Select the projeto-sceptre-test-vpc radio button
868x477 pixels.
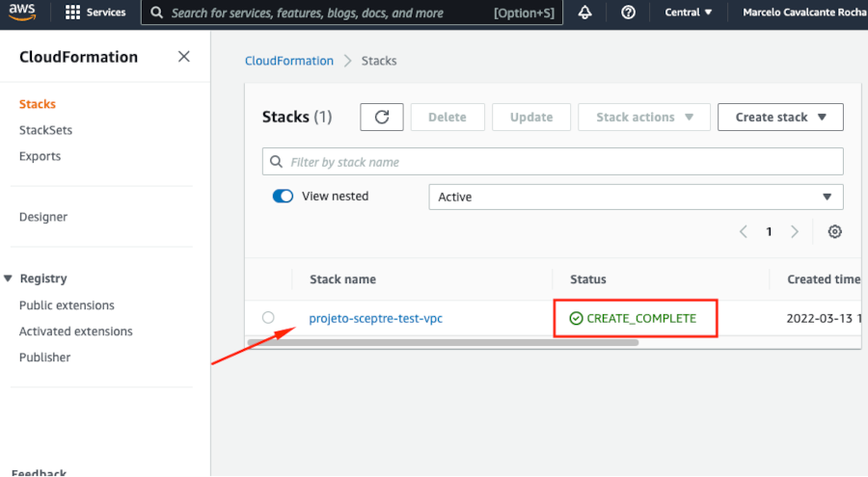coord(268,318)
